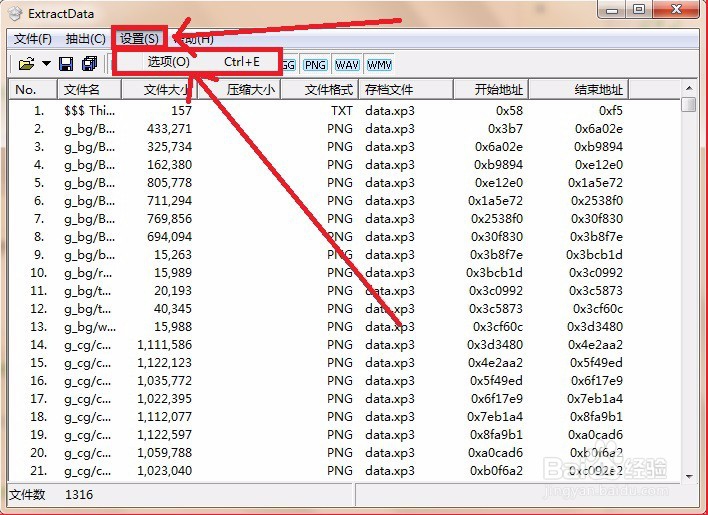The width and height of the screenshot is (708, 515).
Task: Select file size cell '805,778'
Action: click(x=169, y=183)
